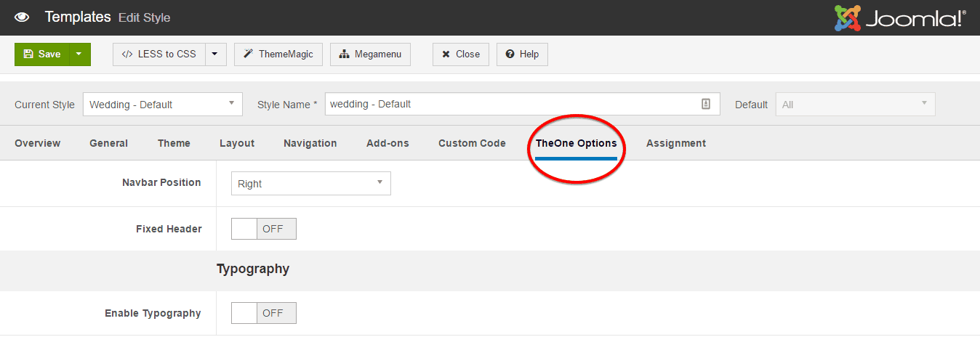Toggle the Fixed Header switch
This screenshot has width=980, height=337.
coord(263,229)
